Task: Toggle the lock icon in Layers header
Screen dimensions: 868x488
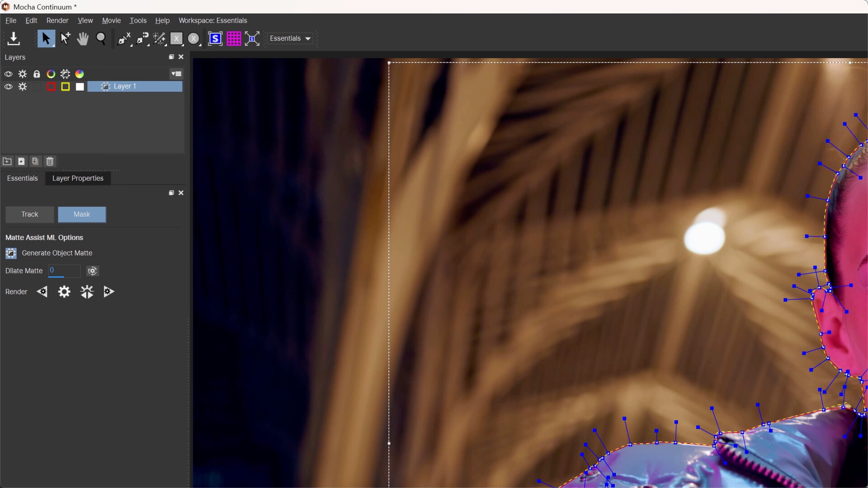Action: (x=37, y=74)
